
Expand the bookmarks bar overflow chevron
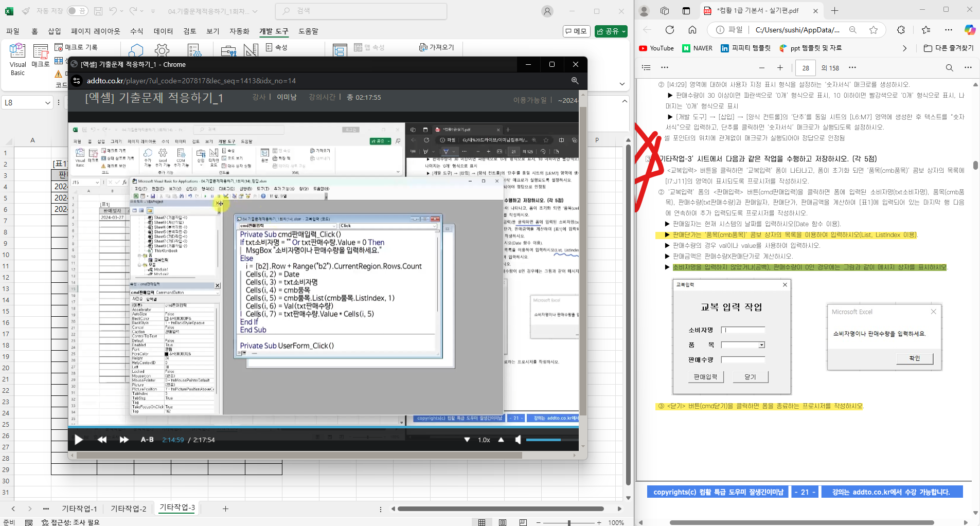click(x=904, y=48)
